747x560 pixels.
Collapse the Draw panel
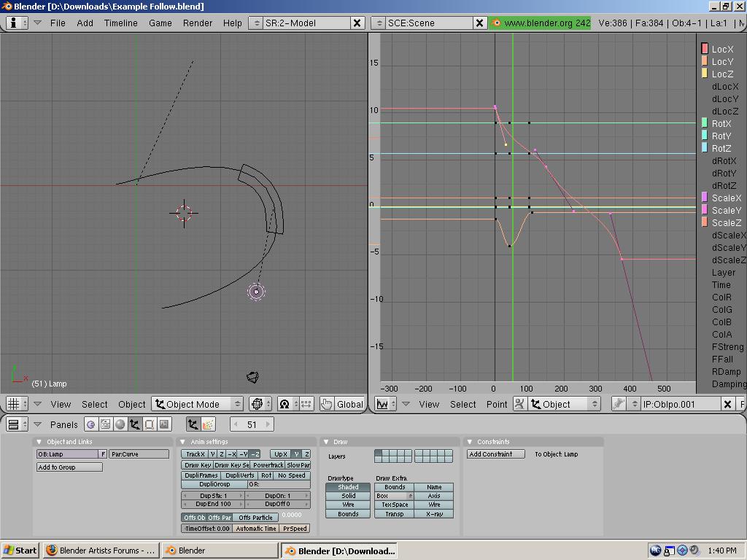326,442
